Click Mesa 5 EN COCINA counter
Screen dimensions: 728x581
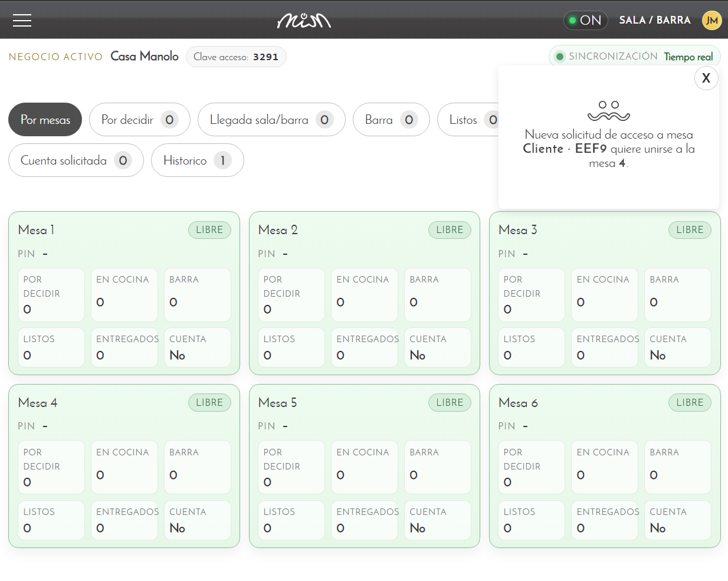[x=365, y=467]
